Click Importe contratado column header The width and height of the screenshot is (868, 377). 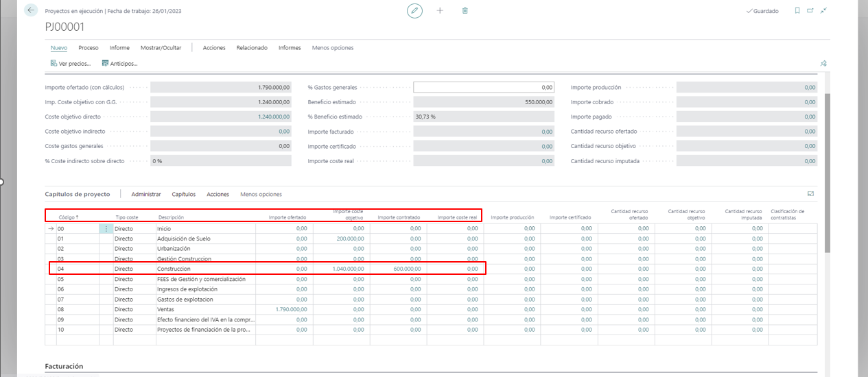point(399,217)
